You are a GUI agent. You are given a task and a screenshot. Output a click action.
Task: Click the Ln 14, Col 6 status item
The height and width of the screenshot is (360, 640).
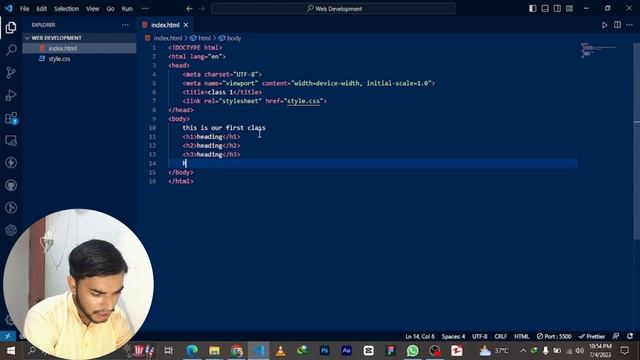[x=420, y=336]
